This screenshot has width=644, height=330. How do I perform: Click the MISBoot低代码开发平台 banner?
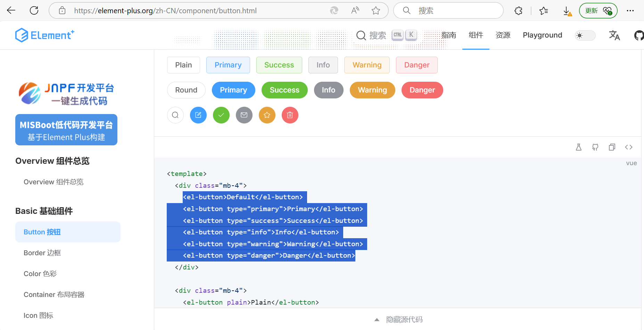(x=66, y=129)
